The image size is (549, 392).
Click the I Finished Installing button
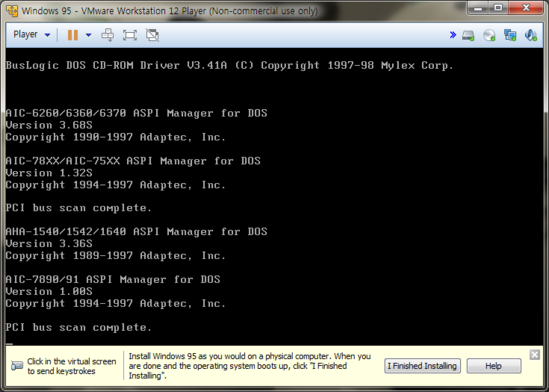(422, 366)
